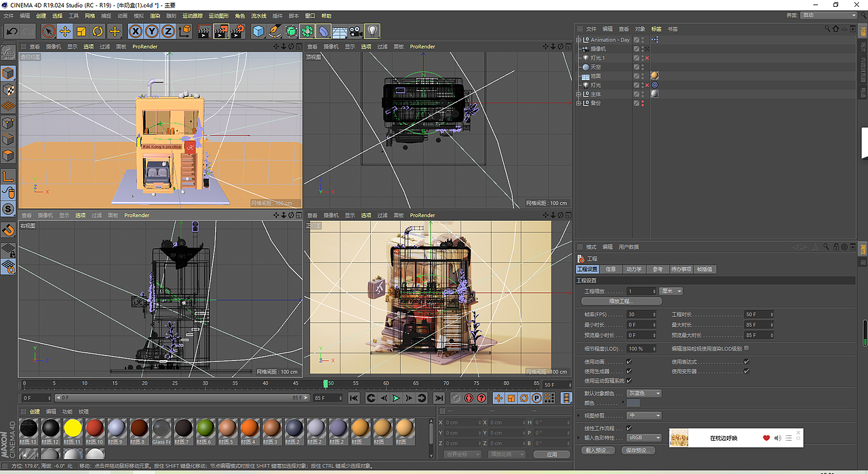The image size is (868, 474).
Task: Click the record keyframe button
Action: point(456,398)
